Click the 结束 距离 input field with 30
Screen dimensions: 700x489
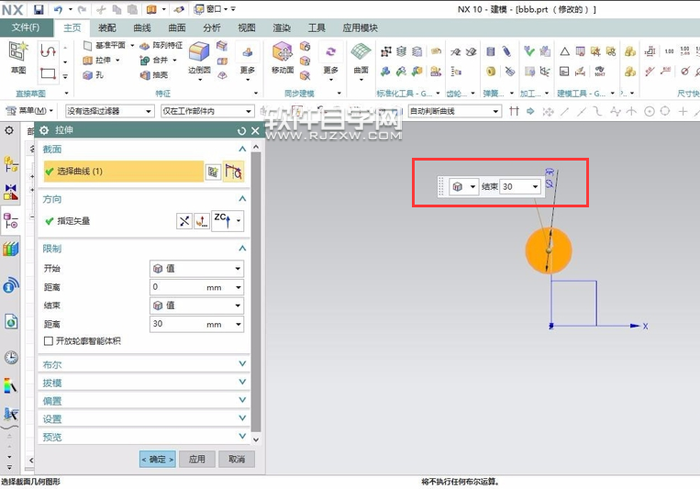coord(175,324)
